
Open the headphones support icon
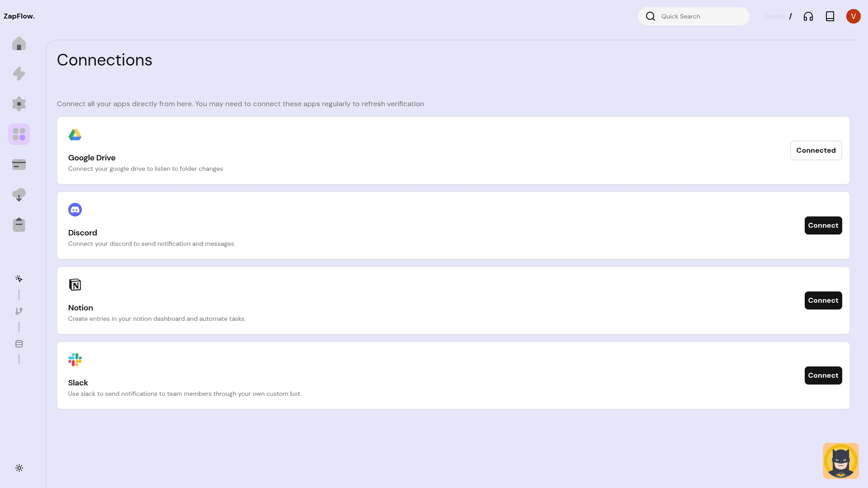coord(808,16)
